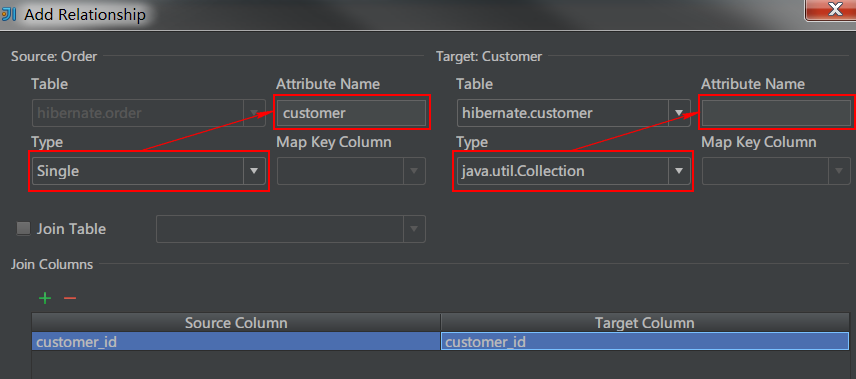Add a join column with plus icon
The image size is (856, 379).
[45, 298]
